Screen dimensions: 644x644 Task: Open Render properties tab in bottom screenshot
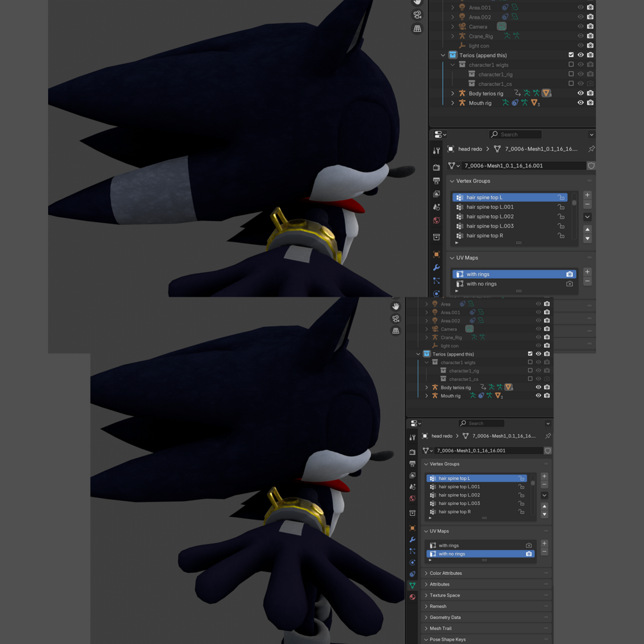[x=413, y=452]
